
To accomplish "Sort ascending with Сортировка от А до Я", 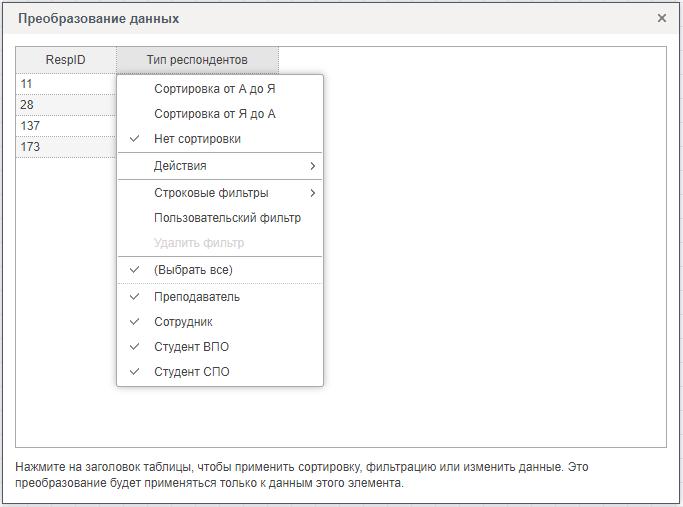I will click(x=214, y=89).
